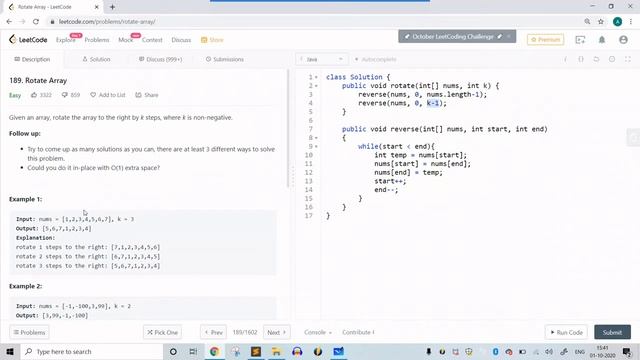This screenshot has height=360, width=640.
Task: Bookmark this page with star icon
Action: click(601, 22)
